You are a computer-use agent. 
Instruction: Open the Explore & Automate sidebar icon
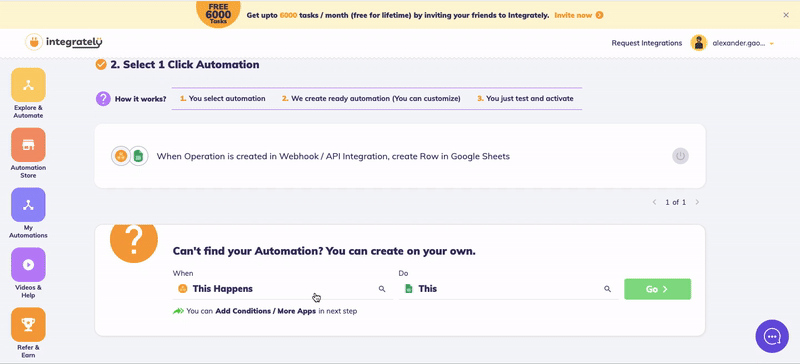coord(28,85)
